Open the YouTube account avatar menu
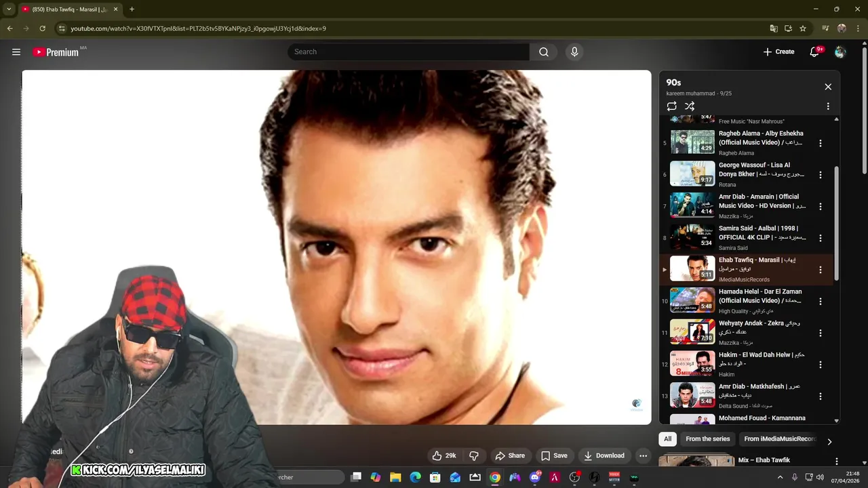868x488 pixels. click(840, 52)
